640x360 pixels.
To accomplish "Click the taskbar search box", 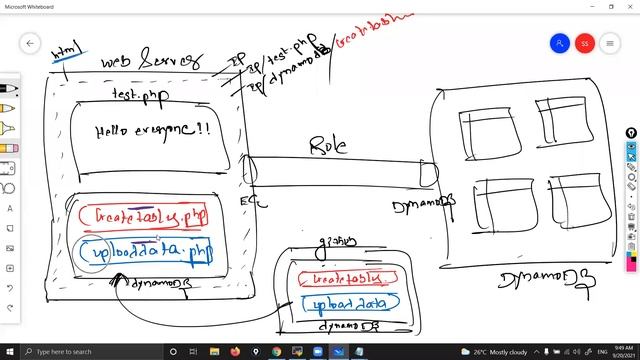I will [92, 351].
